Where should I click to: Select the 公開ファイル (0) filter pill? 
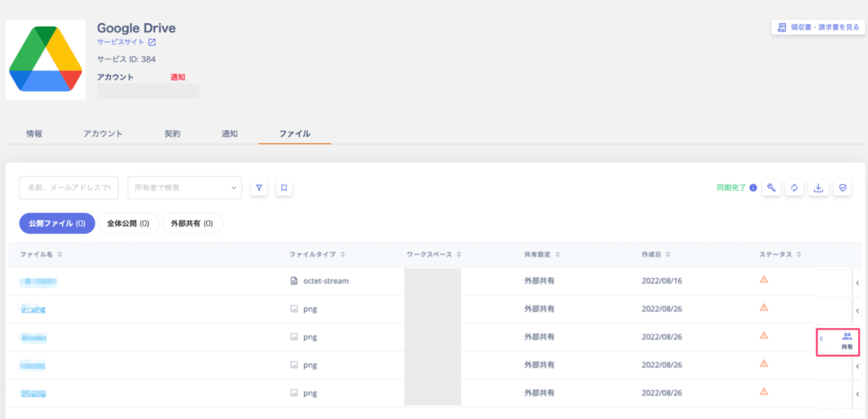(x=57, y=223)
